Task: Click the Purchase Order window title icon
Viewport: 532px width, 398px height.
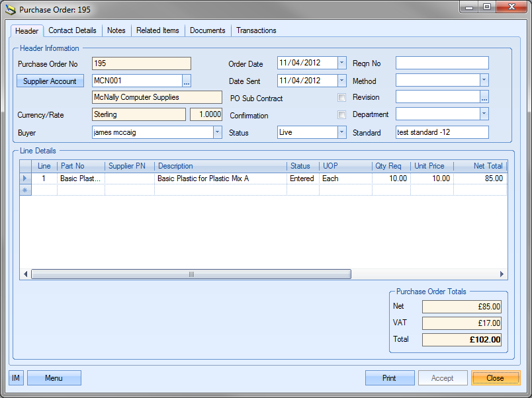Action: 10,10
